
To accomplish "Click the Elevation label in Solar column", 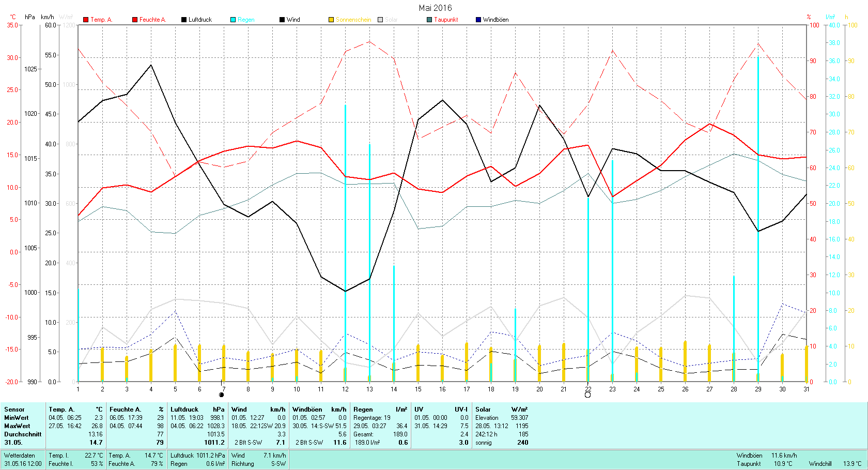I will pyautogui.click(x=487, y=418).
